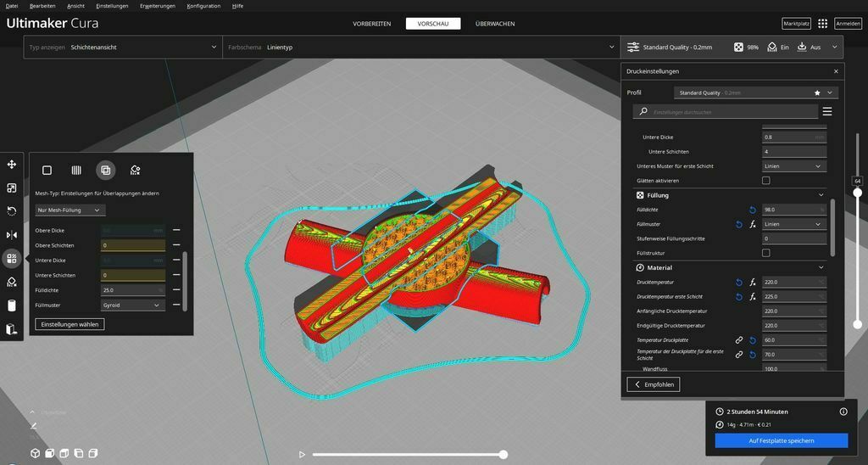Open the Support Blocker tool

pyautogui.click(x=11, y=282)
